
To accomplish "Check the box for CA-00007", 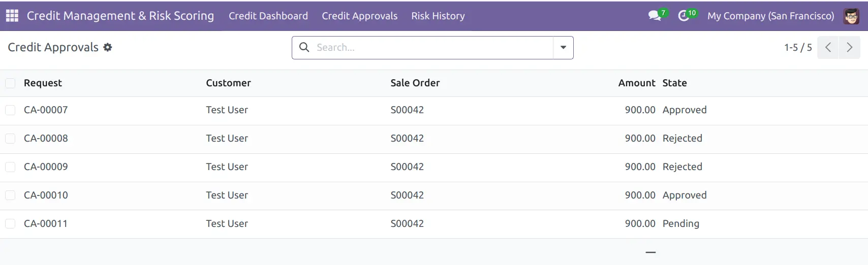I will pos(10,110).
